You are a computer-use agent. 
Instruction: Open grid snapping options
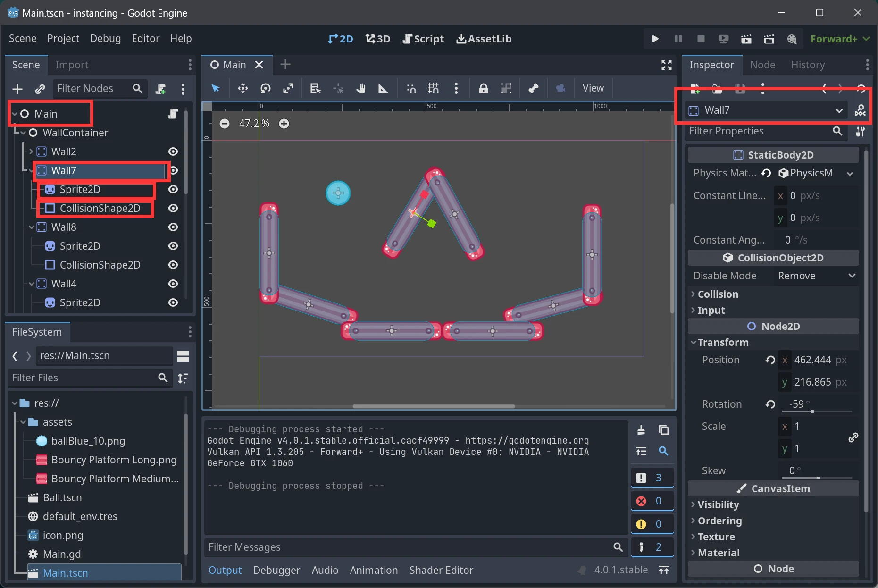tap(433, 88)
